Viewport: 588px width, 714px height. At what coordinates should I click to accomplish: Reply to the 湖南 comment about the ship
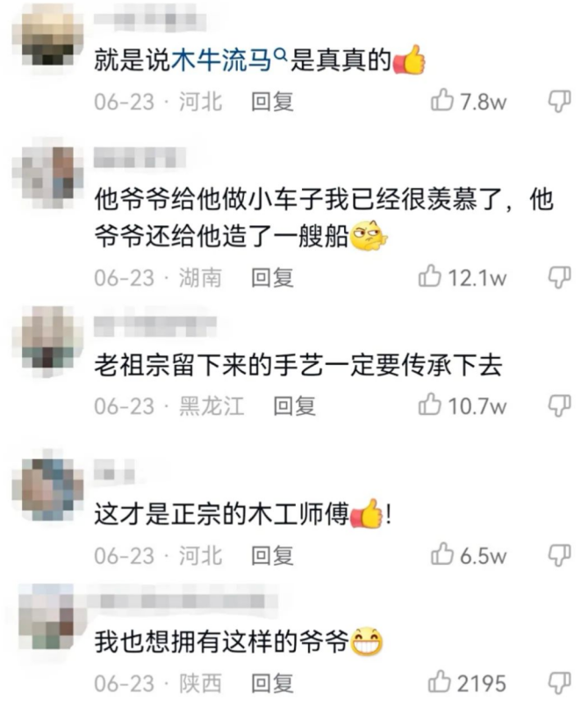tap(272, 277)
